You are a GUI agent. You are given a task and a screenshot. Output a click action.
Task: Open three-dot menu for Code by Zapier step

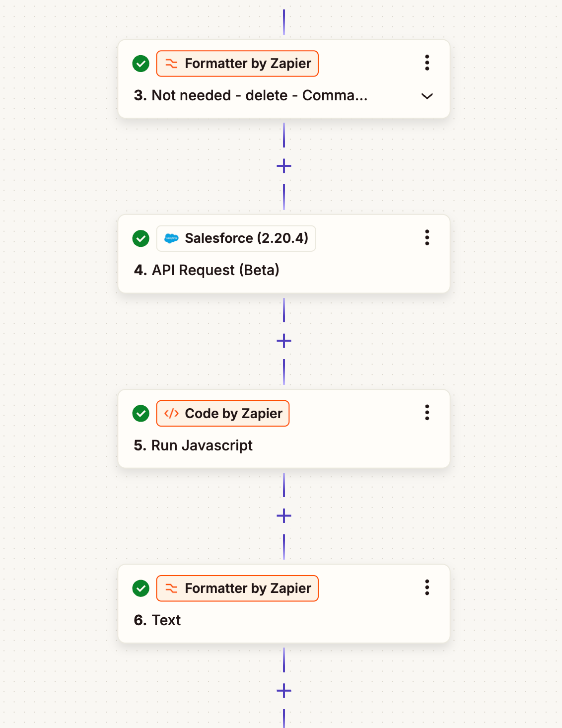(x=427, y=412)
